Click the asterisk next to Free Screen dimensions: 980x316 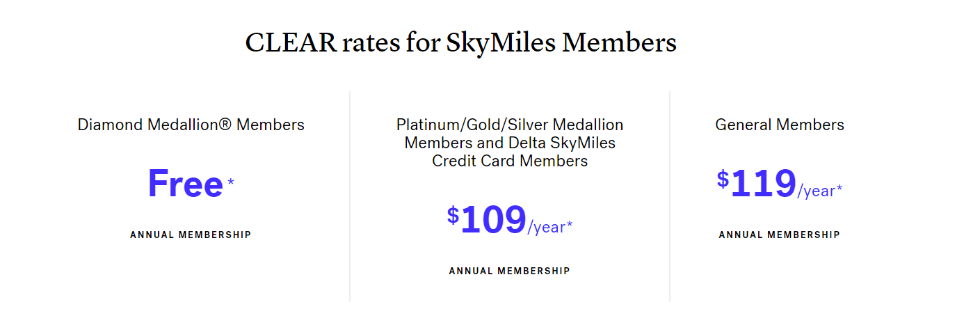click(x=231, y=182)
